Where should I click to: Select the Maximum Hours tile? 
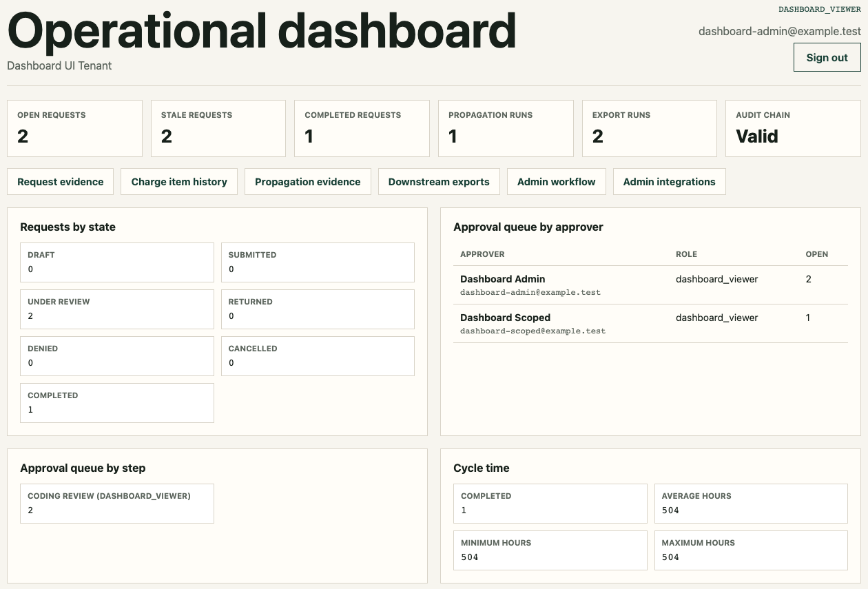pyautogui.click(x=751, y=550)
